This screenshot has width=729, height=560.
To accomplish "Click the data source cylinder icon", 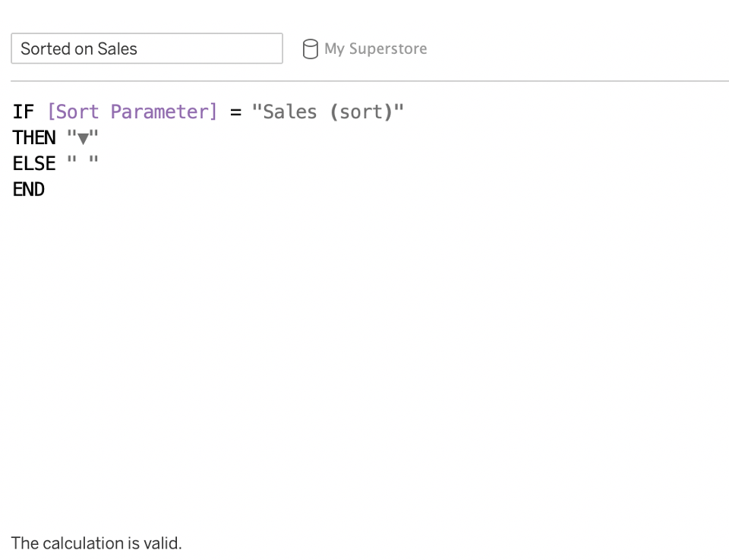I will (x=310, y=49).
